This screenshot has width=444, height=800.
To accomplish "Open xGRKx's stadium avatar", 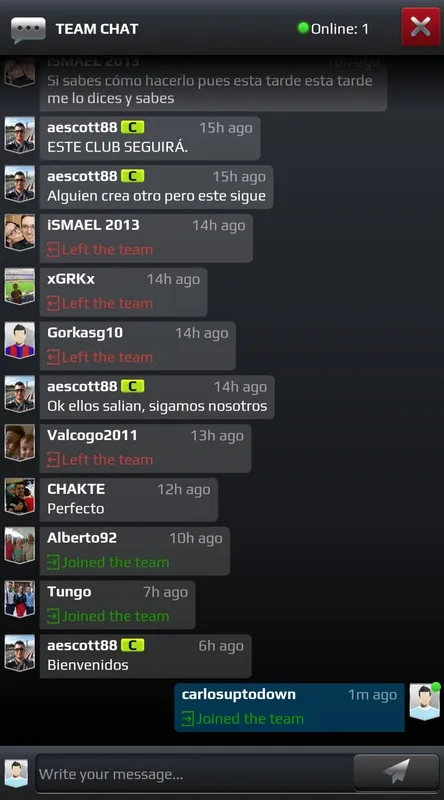I will [19, 286].
